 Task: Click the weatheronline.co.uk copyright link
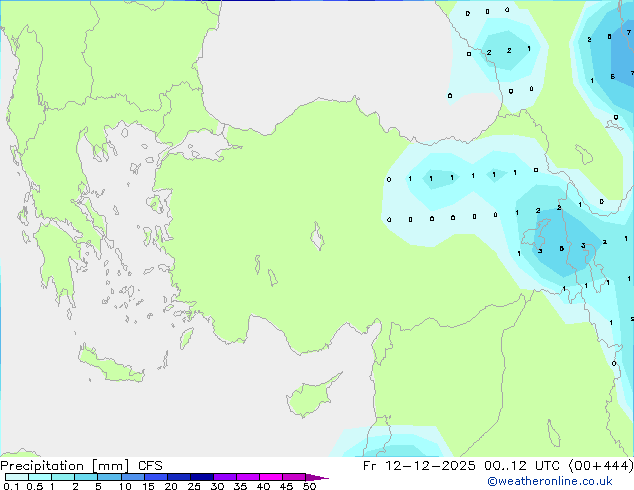point(549,481)
